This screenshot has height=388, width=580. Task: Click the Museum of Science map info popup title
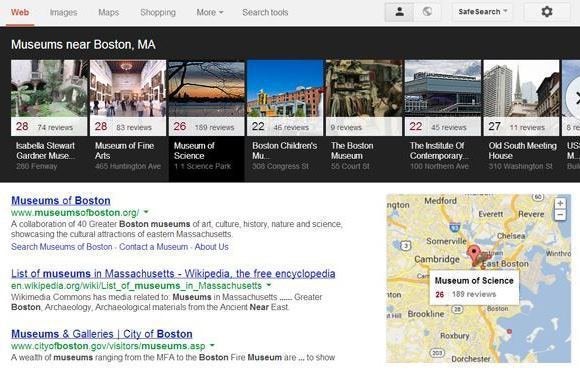tap(474, 281)
